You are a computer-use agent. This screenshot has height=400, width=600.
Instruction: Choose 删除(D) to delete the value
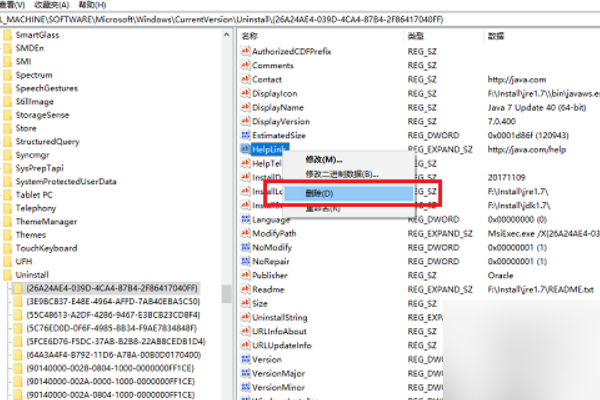pos(349,193)
